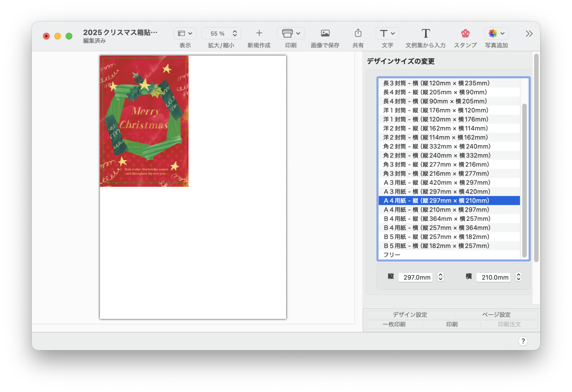Click the 55% zoom stepper arrows

click(235, 33)
